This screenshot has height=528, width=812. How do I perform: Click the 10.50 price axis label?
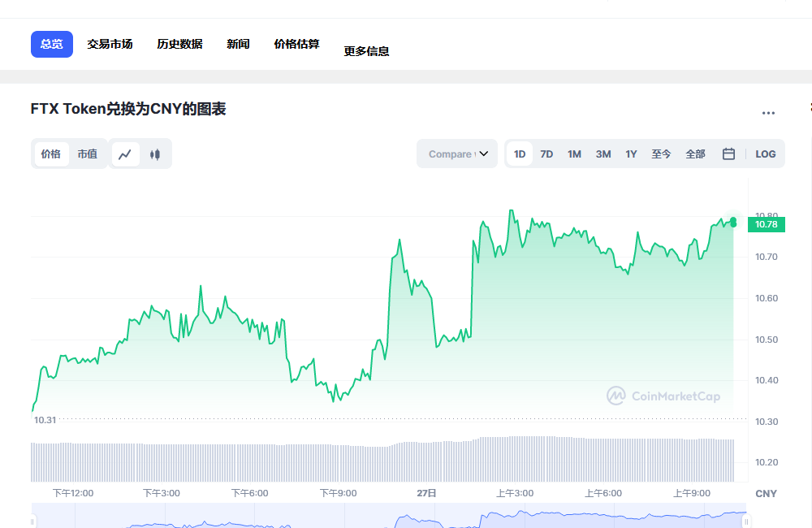click(767, 340)
